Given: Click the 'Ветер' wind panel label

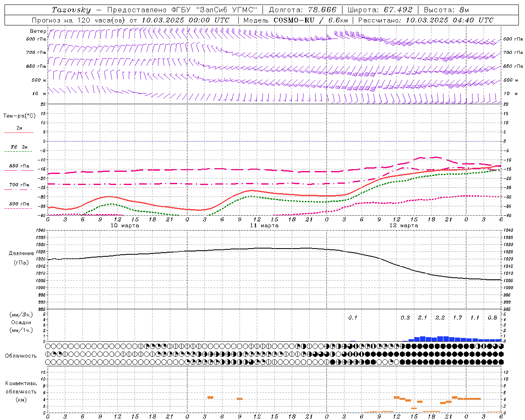Looking at the screenshot, I should 38,31.
